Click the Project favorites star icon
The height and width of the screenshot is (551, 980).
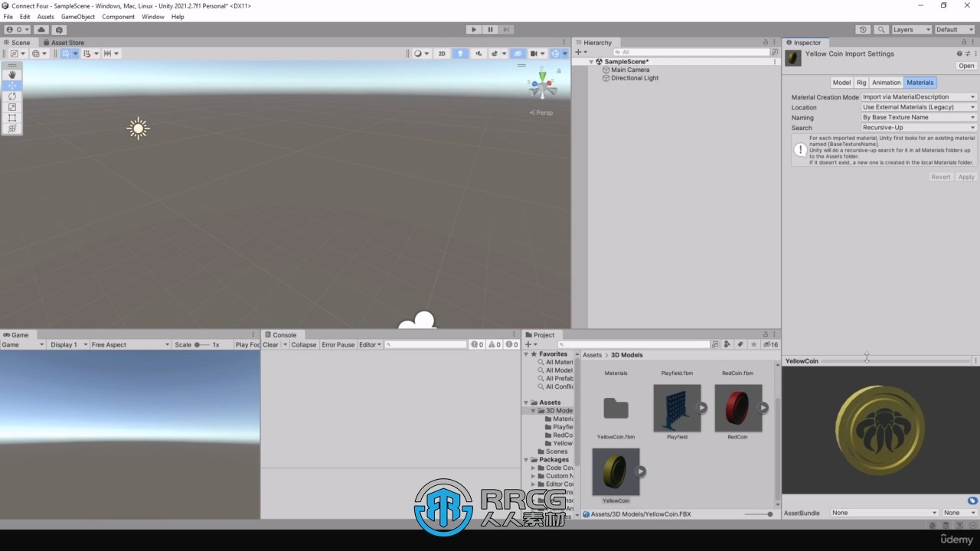coord(754,345)
